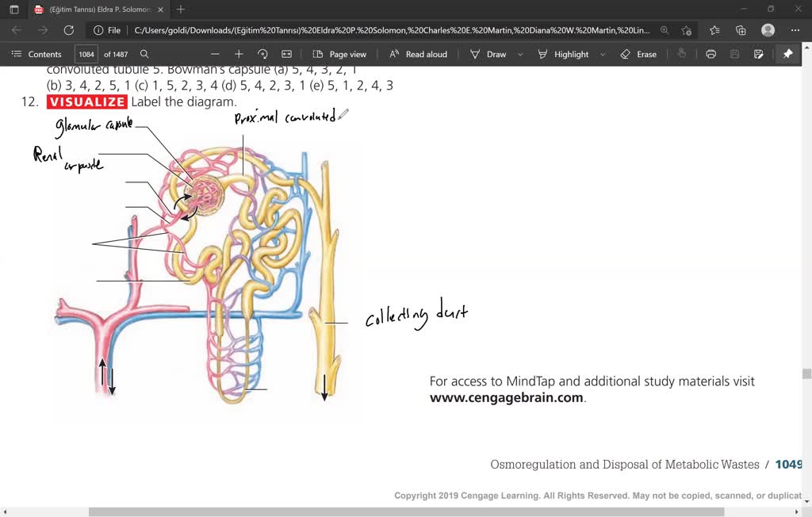
Task: Rotate the PDF page
Action: (262, 54)
